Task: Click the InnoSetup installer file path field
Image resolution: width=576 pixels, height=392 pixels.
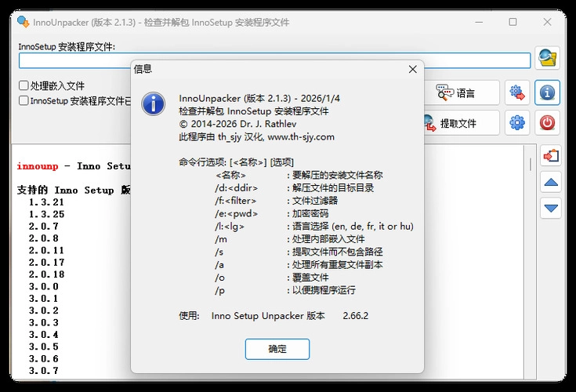Action: [274, 60]
